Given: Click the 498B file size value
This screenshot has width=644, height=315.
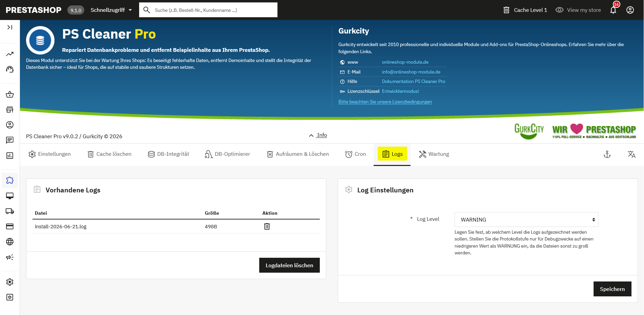Looking at the screenshot, I should click(211, 227).
